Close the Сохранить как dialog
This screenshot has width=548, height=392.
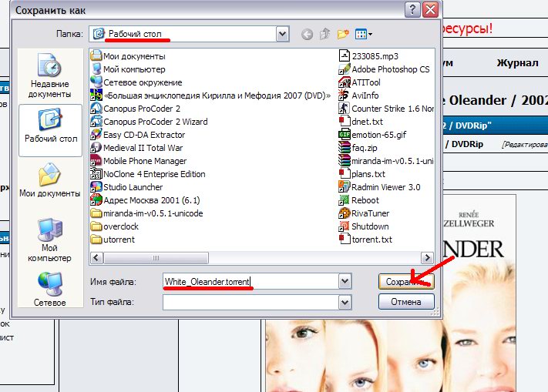click(430, 10)
